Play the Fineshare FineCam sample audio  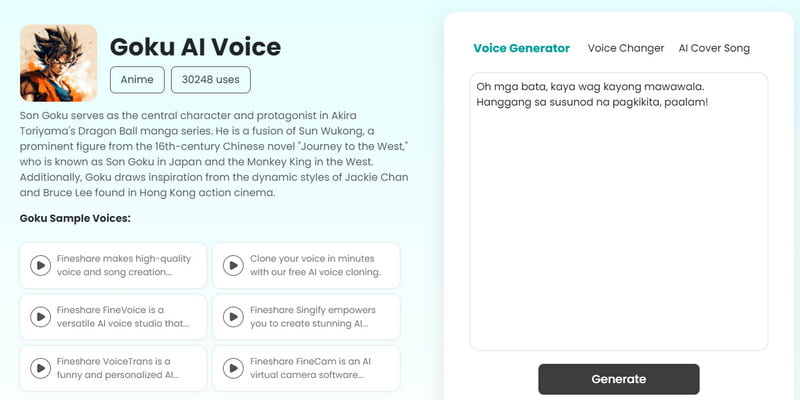[x=233, y=368]
